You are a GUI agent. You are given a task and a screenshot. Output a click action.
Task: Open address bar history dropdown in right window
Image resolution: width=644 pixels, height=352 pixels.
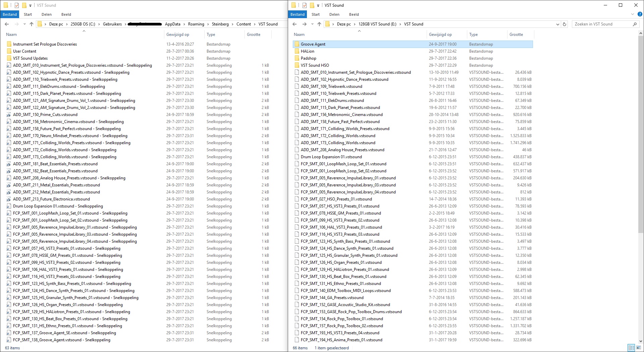click(x=557, y=24)
